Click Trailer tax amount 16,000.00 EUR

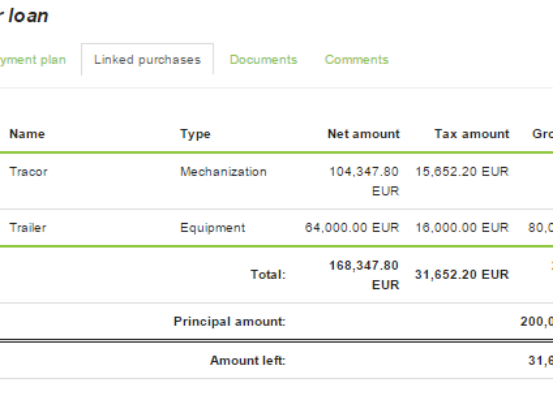click(x=462, y=228)
